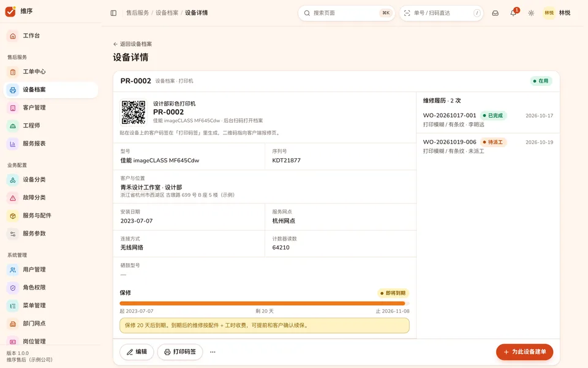Go to 售后服务 breadcrumb

click(x=138, y=13)
